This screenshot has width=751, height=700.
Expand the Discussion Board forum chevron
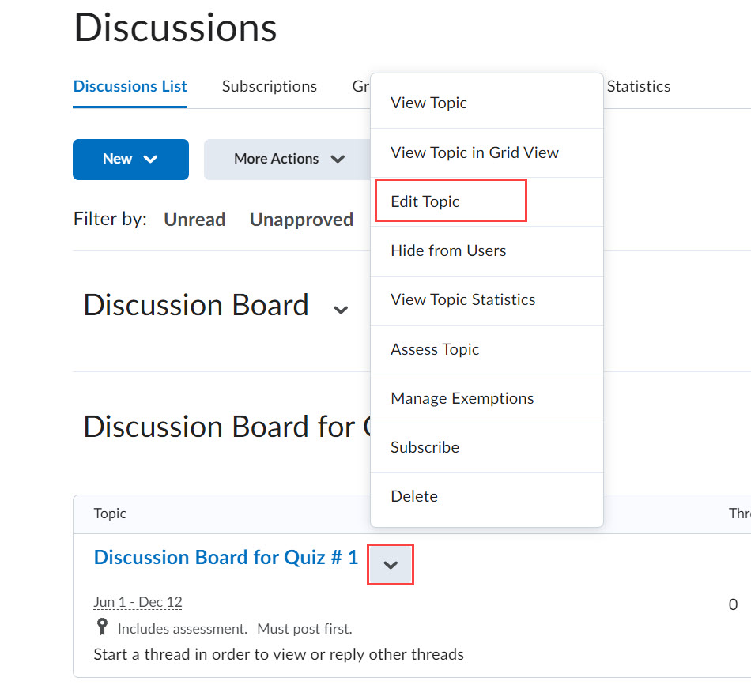click(341, 310)
